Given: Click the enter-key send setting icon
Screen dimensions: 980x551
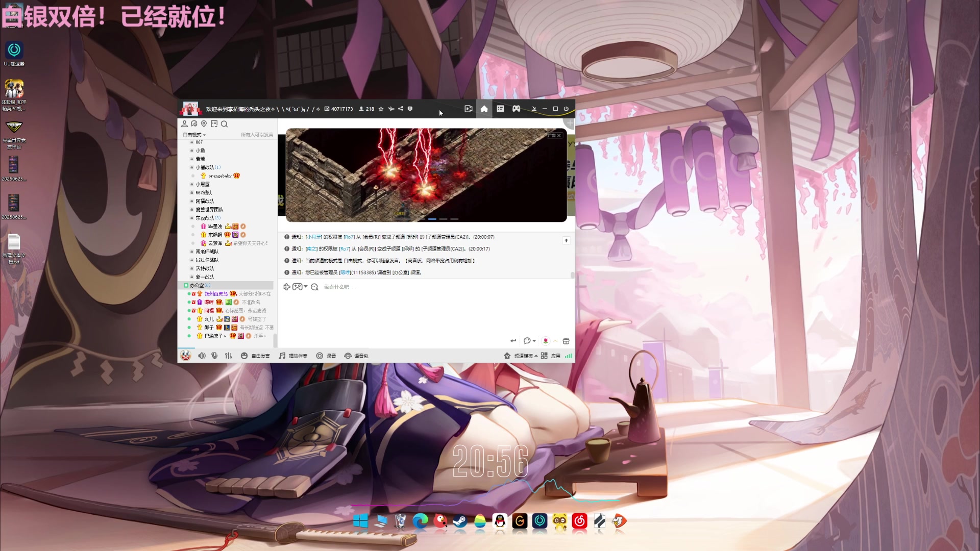Looking at the screenshot, I should 513,341.
